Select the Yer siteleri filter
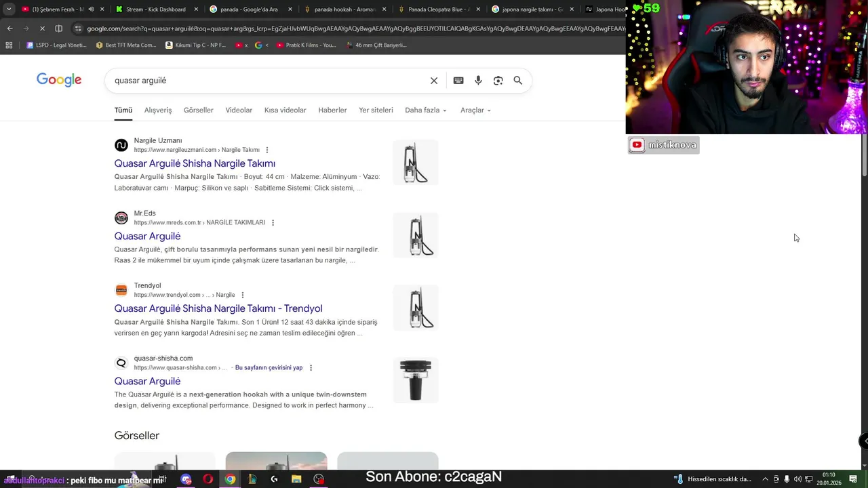This screenshot has width=868, height=488. click(376, 110)
